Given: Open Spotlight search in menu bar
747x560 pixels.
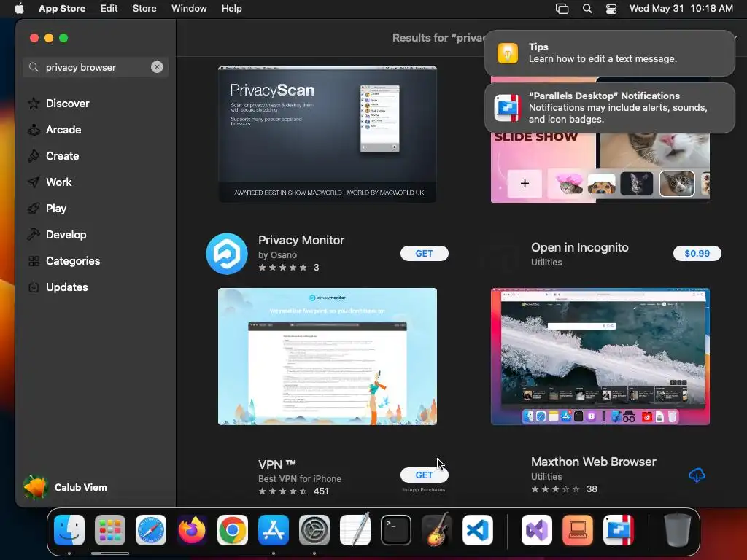Looking at the screenshot, I should pyautogui.click(x=587, y=9).
